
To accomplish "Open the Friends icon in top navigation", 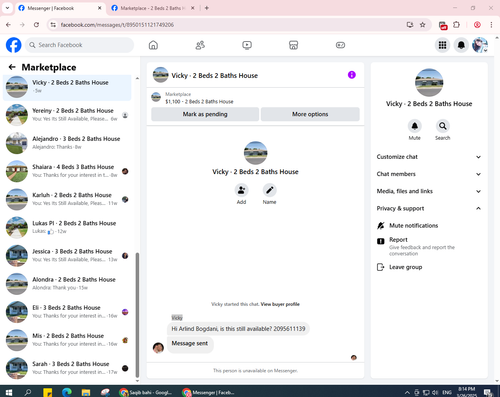I will click(x=200, y=45).
